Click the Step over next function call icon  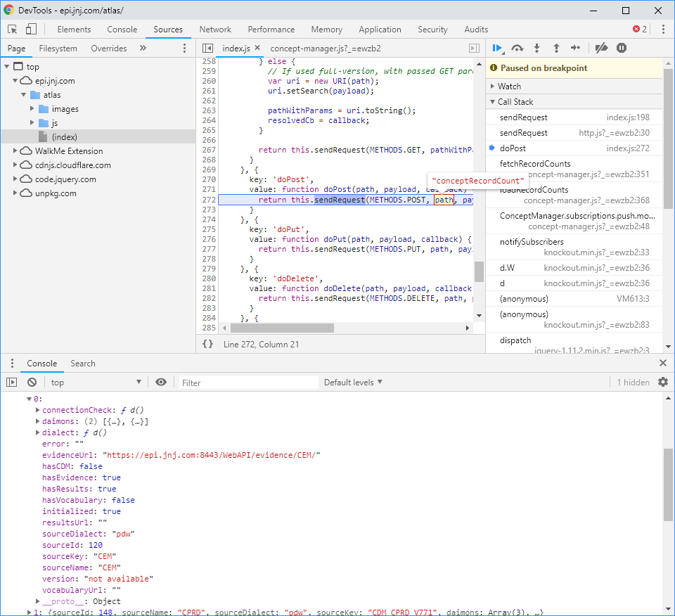[x=517, y=48]
